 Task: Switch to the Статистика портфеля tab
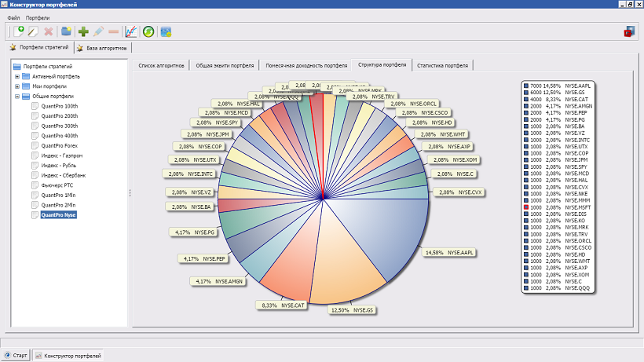tap(444, 65)
